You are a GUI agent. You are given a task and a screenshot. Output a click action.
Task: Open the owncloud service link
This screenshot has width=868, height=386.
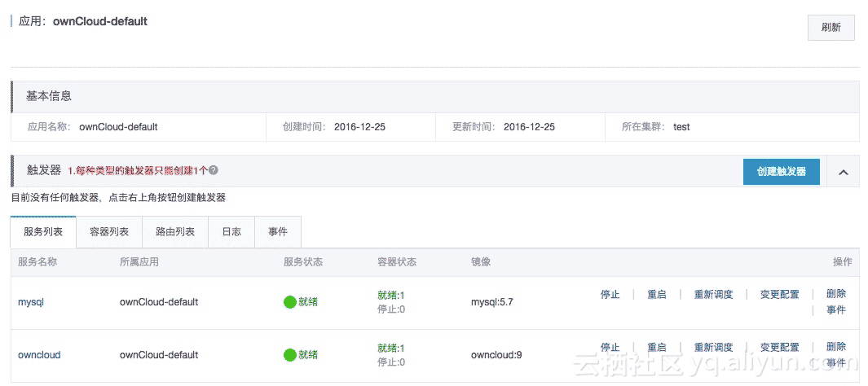(x=39, y=354)
